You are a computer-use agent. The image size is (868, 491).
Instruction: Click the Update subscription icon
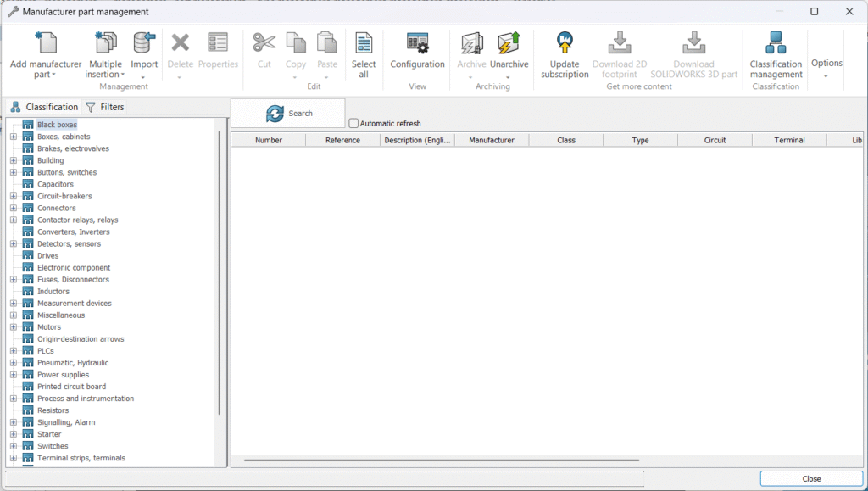[565, 44]
